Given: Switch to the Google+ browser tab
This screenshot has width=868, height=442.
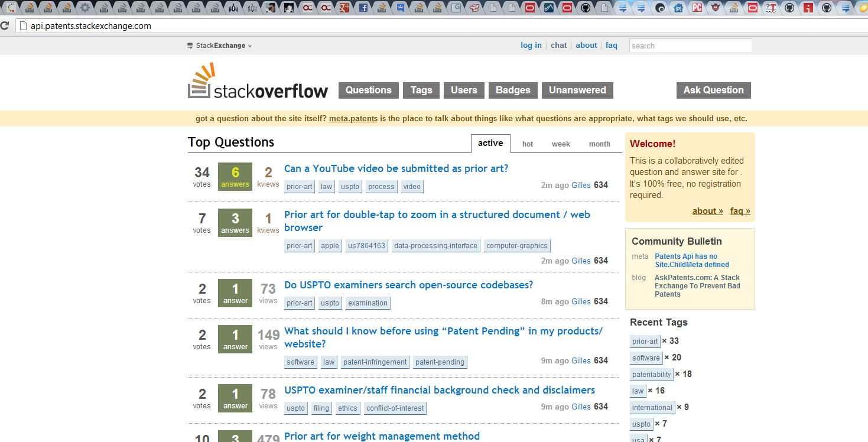Looking at the screenshot, I should point(344,8).
